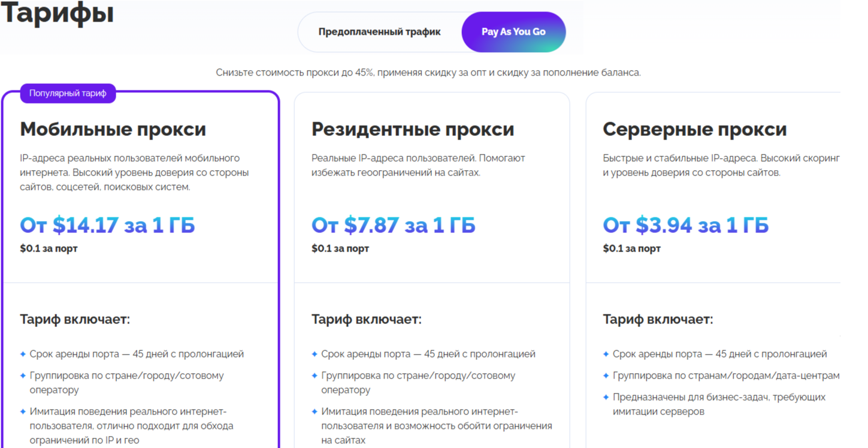Viewport: 868px width, 448px height.
Task: Click the star bullet beside Серверные прокси port rental term
Action: 606,354
